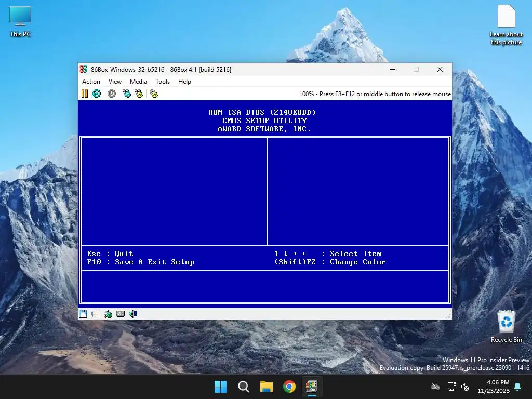Select the This PC desktop icon

pyautogui.click(x=20, y=21)
